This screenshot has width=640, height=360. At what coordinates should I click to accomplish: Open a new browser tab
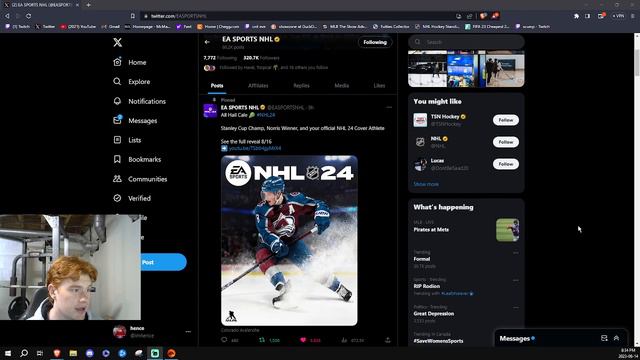tap(88, 5)
